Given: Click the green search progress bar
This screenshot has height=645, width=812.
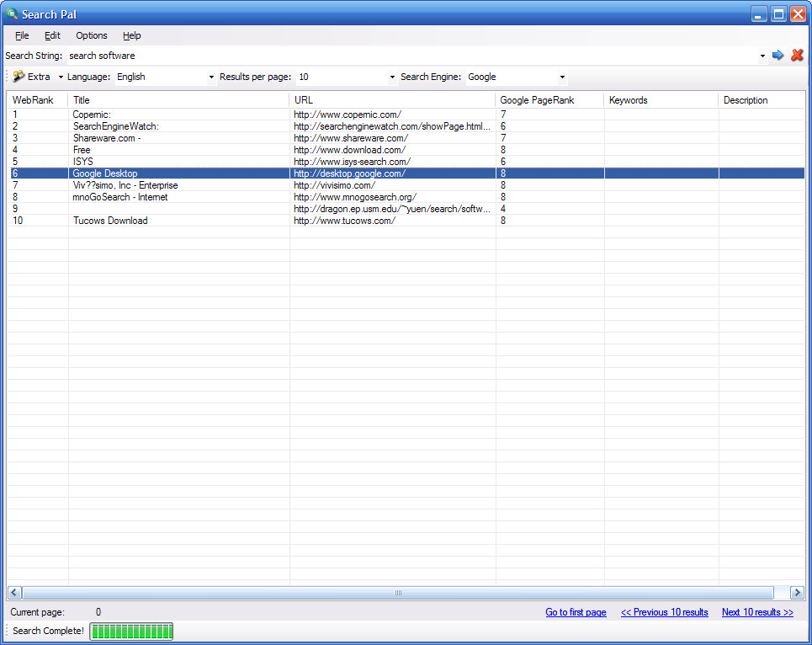Looking at the screenshot, I should (x=131, y=631).
